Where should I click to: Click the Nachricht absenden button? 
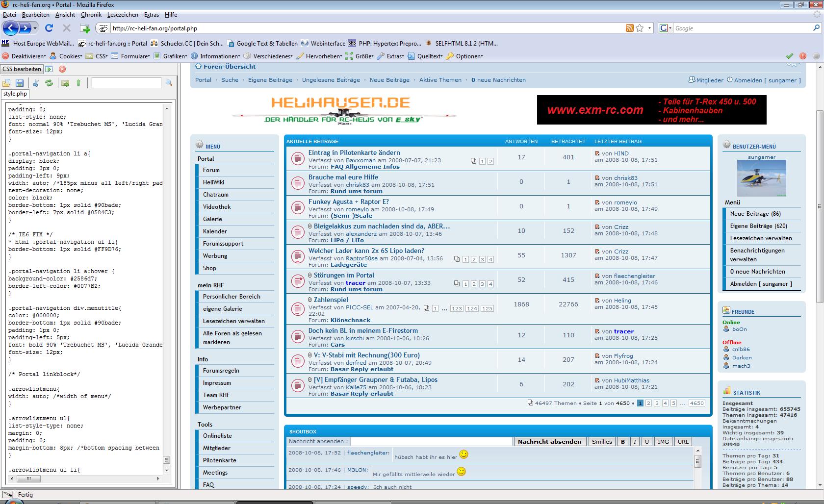[549, 441]
